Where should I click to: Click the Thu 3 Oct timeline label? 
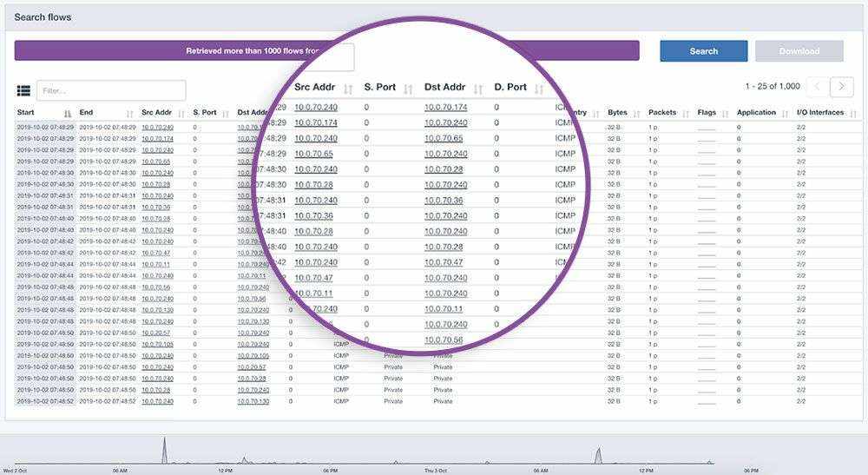click(x=435, y=470)
